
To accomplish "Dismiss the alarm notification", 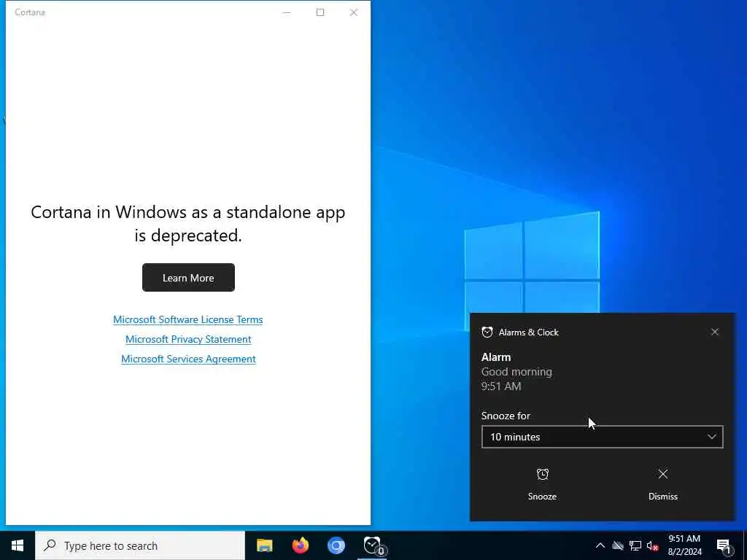I will [662, 484].
